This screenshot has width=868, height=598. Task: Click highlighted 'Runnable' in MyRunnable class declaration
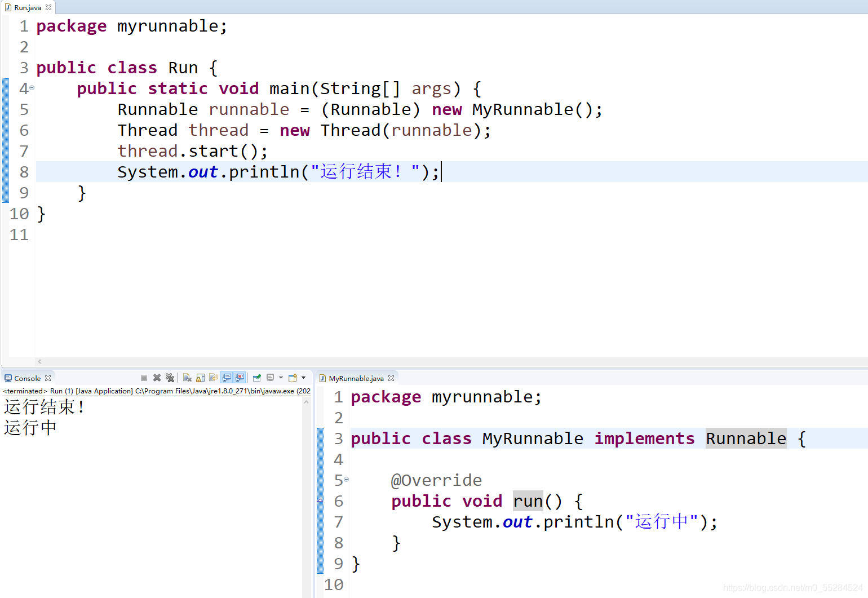point(746,438)
